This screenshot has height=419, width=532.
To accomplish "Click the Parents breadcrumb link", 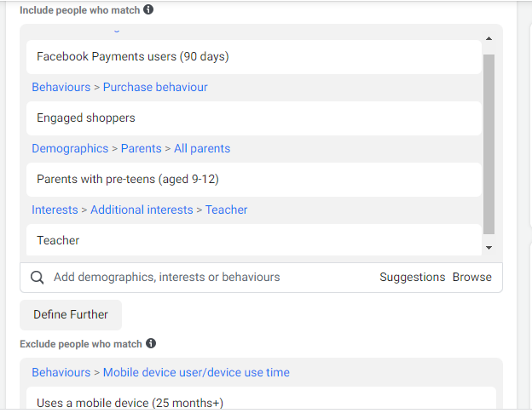I will tap(141, 148).
